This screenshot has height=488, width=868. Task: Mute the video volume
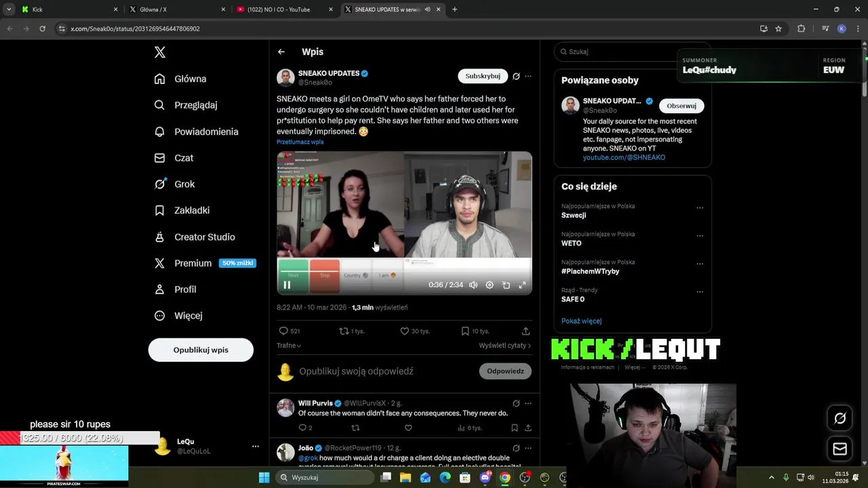[473, 285]
